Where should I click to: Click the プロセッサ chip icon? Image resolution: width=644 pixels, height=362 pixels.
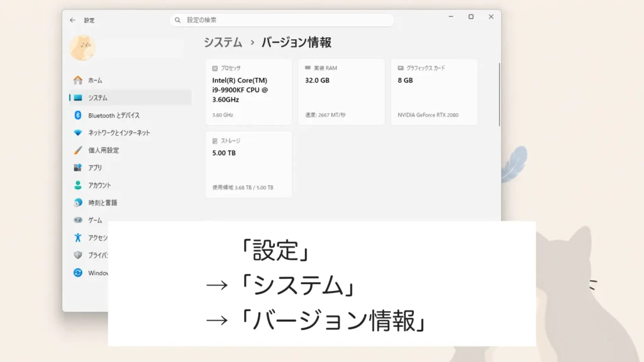click(x=215, y=68)
